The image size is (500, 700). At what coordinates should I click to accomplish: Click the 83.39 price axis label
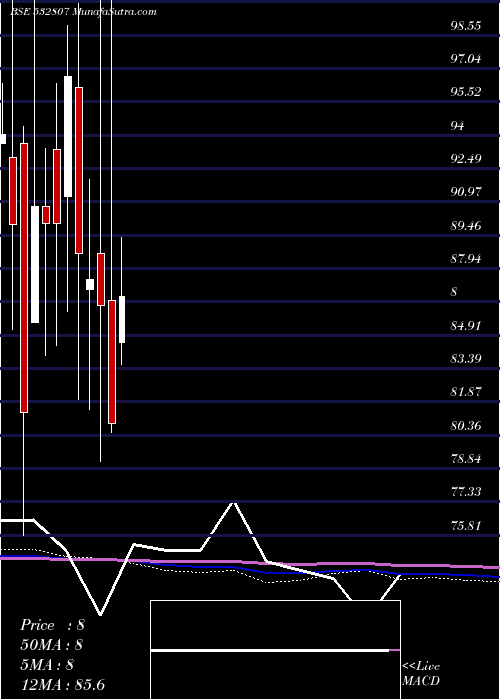[466, 359]
